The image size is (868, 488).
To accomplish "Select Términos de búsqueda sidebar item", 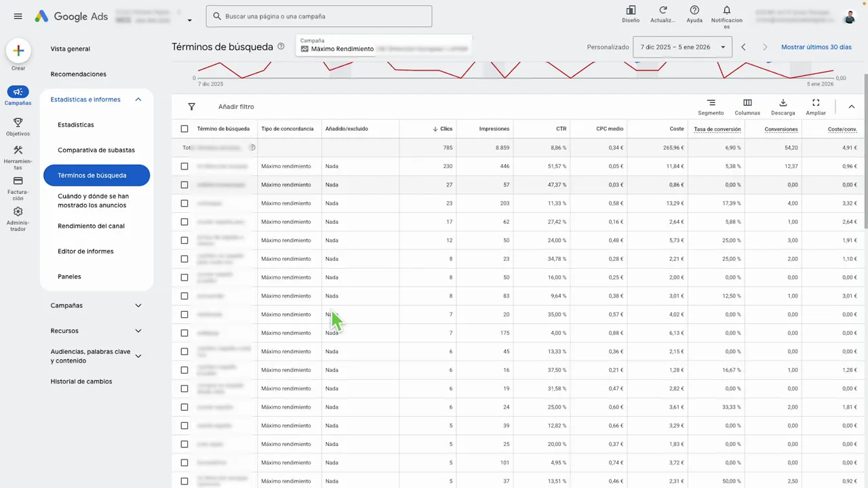I will point(96,175).
